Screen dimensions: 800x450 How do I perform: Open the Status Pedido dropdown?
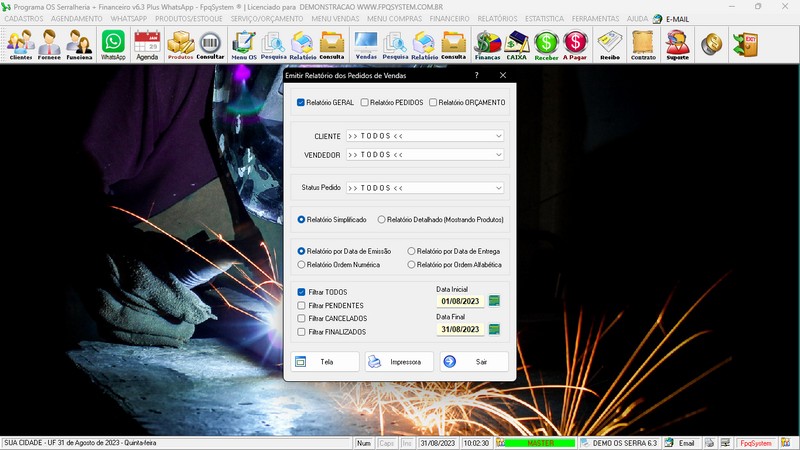(498, 188)
